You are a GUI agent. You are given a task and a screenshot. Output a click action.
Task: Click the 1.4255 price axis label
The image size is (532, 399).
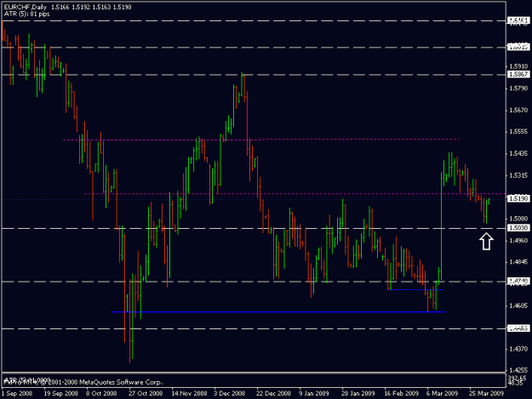tap(518, 370)
